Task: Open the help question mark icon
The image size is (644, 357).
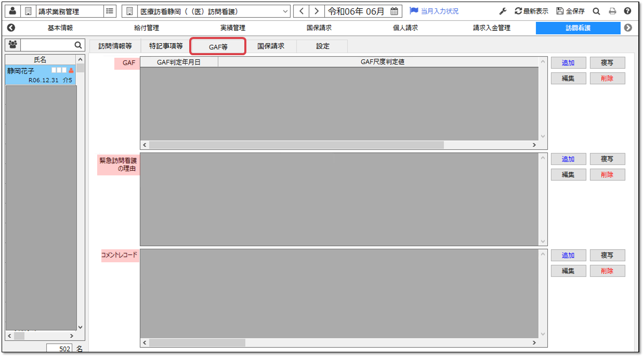Action: (627, 11)
